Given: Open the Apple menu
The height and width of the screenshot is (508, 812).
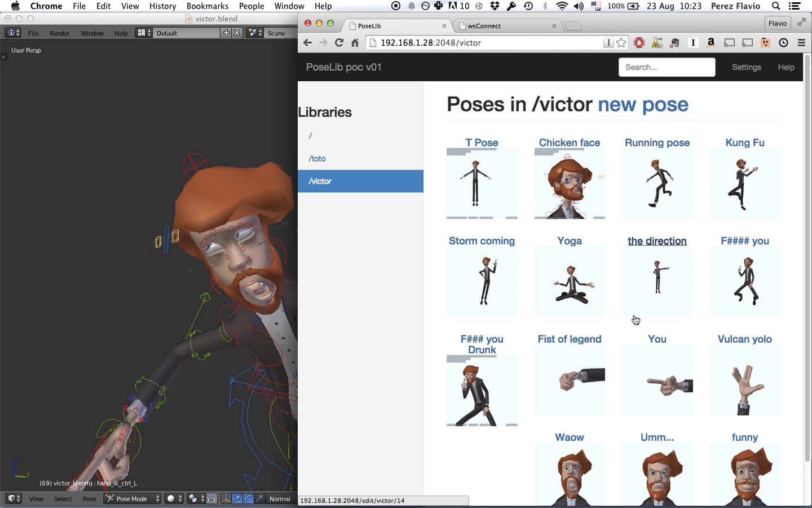Looking at the screenshot, I should (x=15, y=6).
